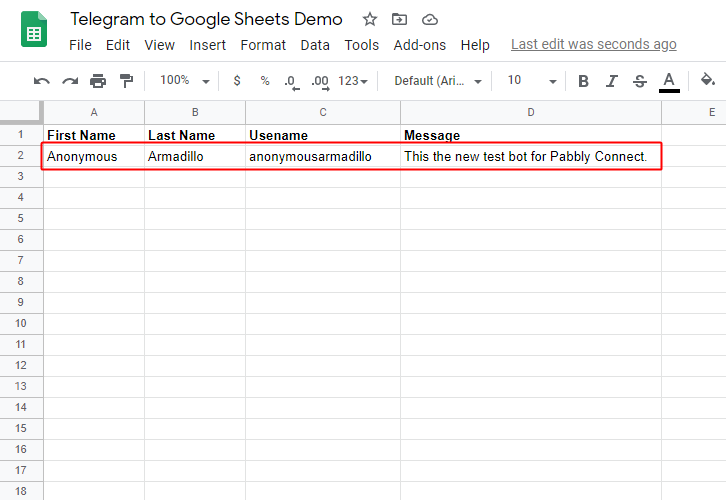726x500 pixels.
Task: Select row 2 header
Action: click(21, 156)
